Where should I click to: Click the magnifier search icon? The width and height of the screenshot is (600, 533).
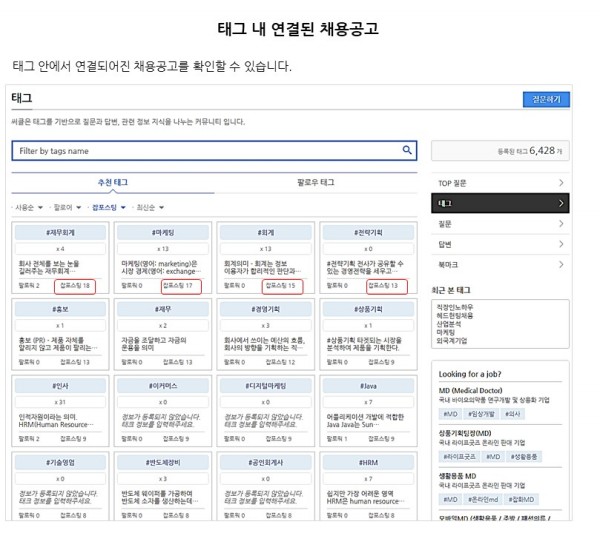pyautogui.click(x=407, y=151)
